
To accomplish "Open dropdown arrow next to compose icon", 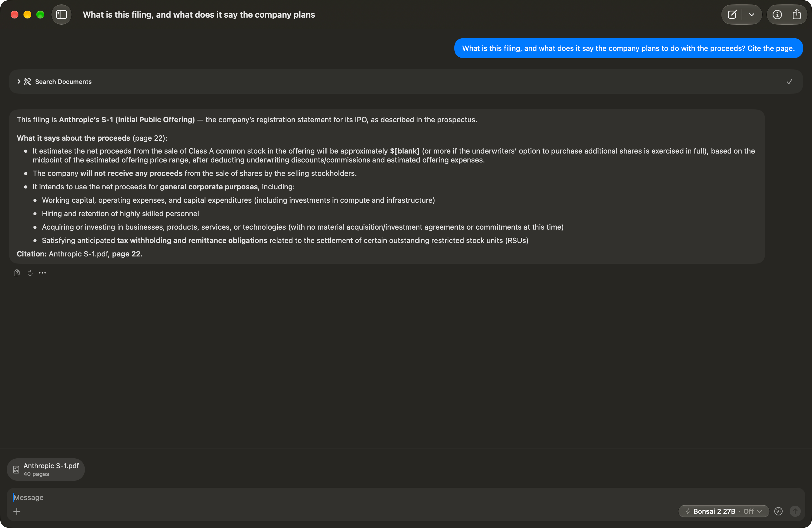I will 752,15.
